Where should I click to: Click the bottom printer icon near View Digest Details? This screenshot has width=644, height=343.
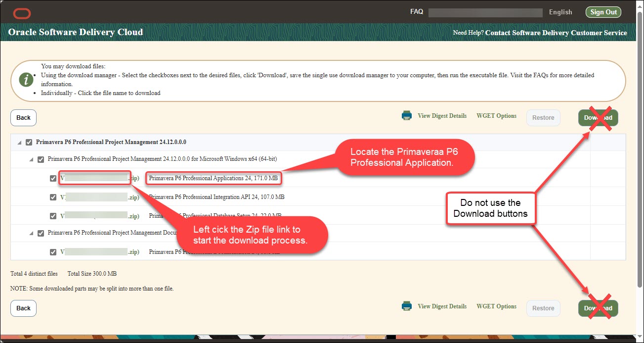pos(406,306)
